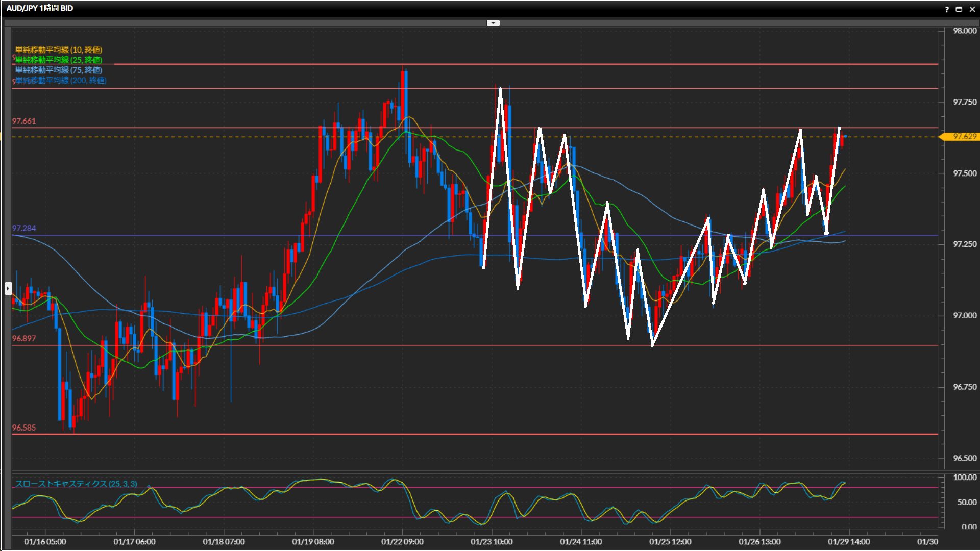Image resolution: width=980 pixels, height=551 pixels.
Task: Select the 10-period simple moving average label
Action: [x=59, y=50]
